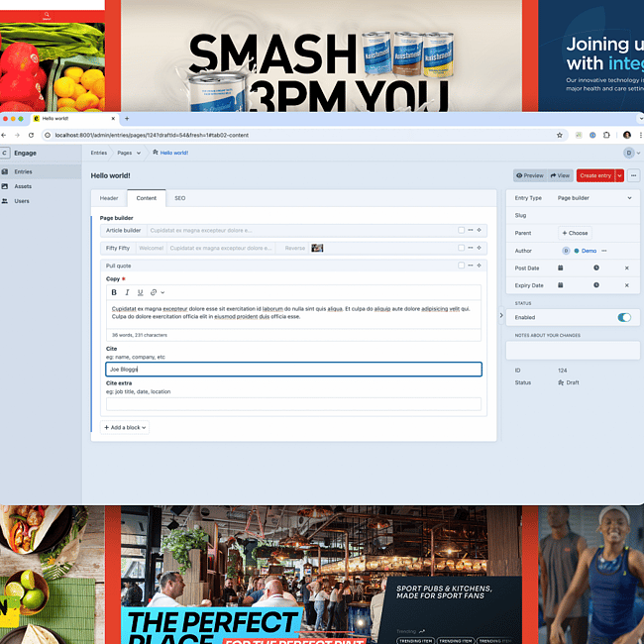Switch to the Header tab
644x644 pixels.
tap(109, 198)
